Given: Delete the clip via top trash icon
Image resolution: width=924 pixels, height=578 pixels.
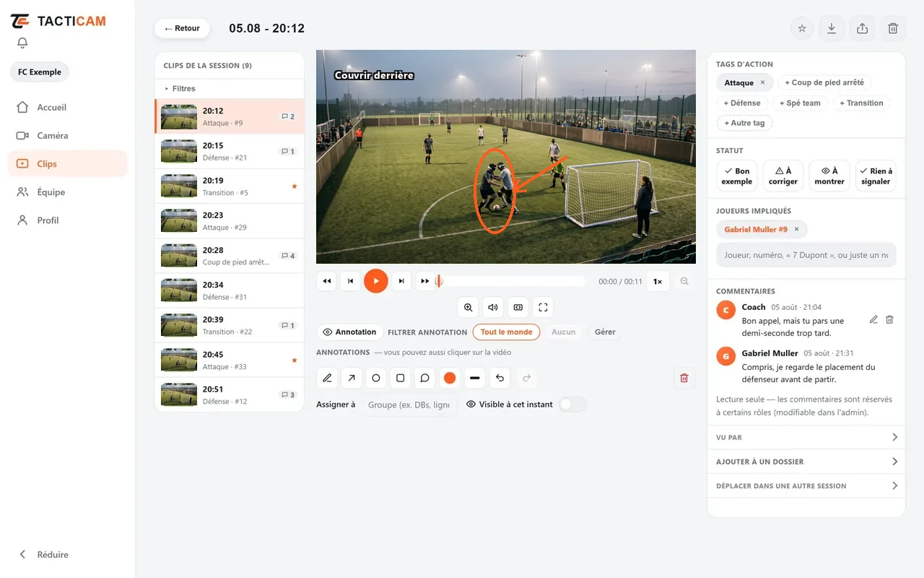Looking at the screenshot, I should click(893, 28).
